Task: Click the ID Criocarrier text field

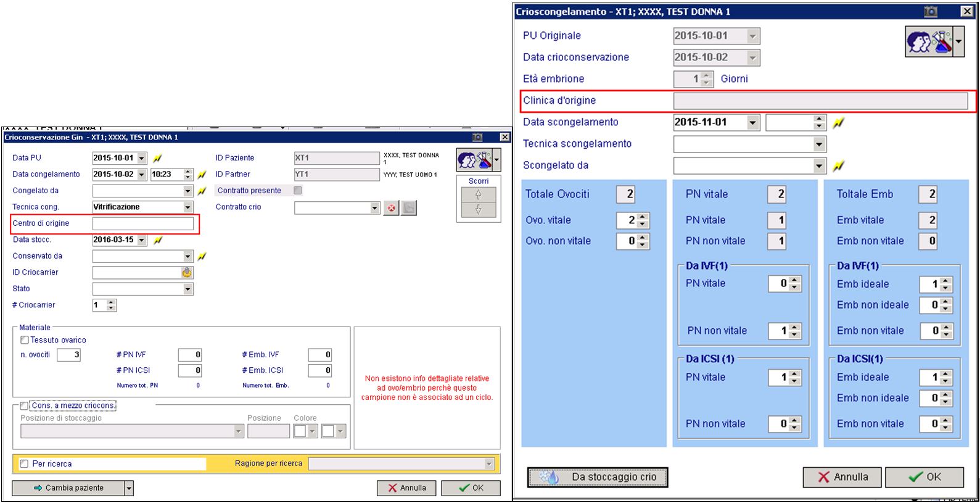Action: pyautogui.click(x=136, y=272)
